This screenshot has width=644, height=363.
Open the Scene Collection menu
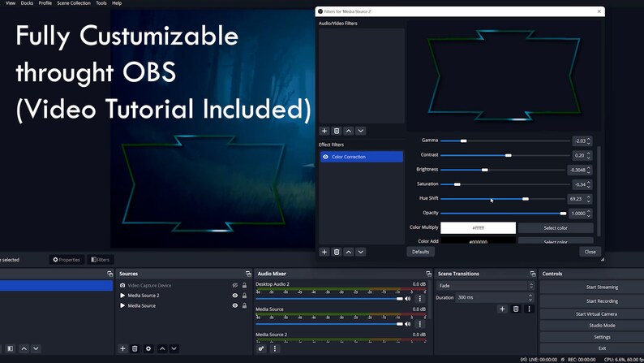(x=74, y=3)
